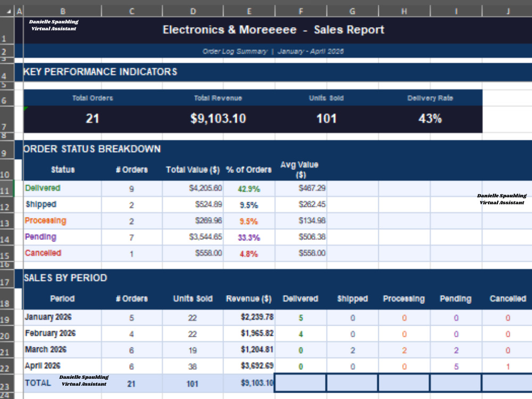Screen dimensions: 532x399
Task: Click the TOTAL label cell
Action: tap(62, 384)
